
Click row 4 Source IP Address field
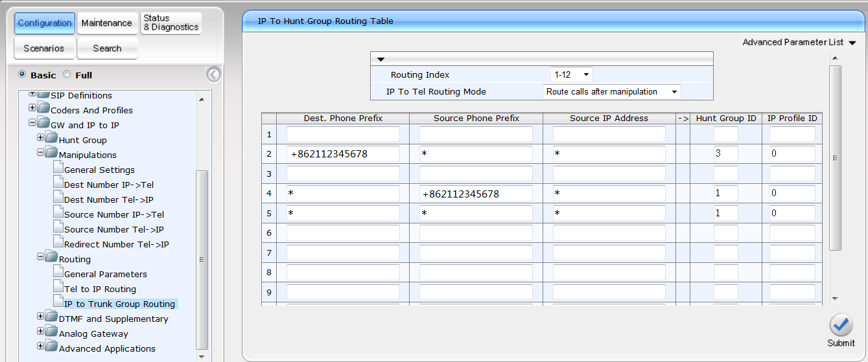[609, 193]
